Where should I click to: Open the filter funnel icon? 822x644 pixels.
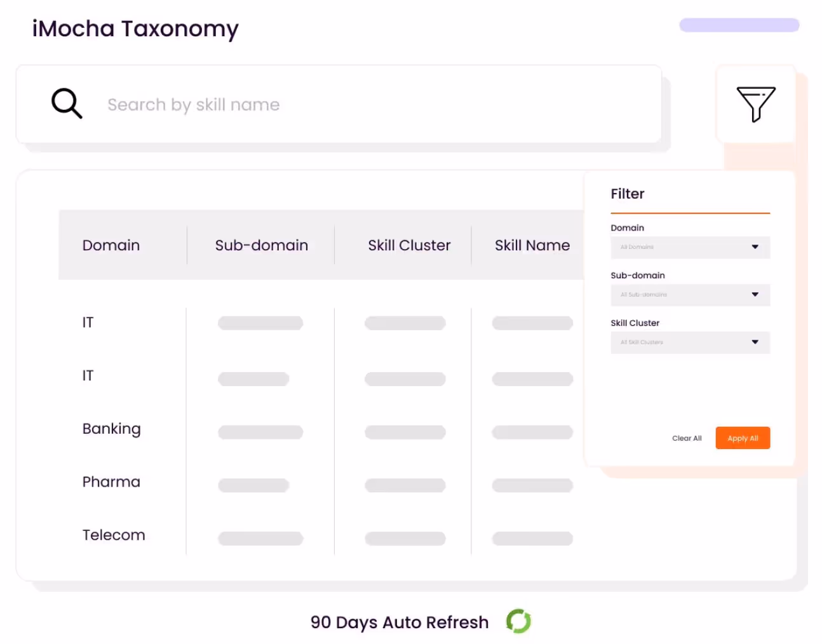[756, 104]
